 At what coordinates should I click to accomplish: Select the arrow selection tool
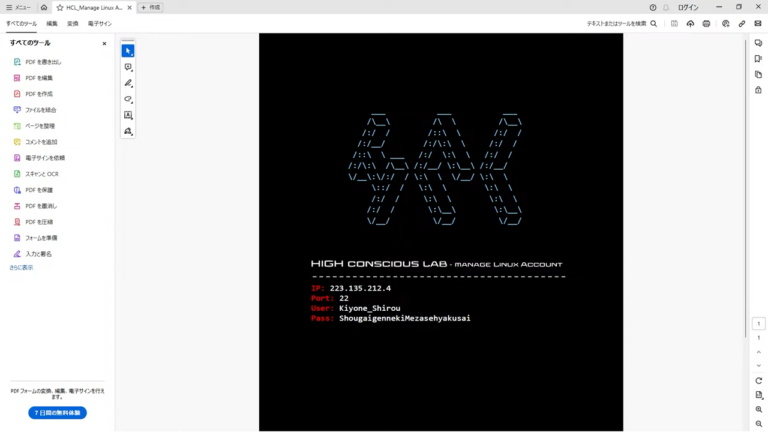tap(128, 51)
